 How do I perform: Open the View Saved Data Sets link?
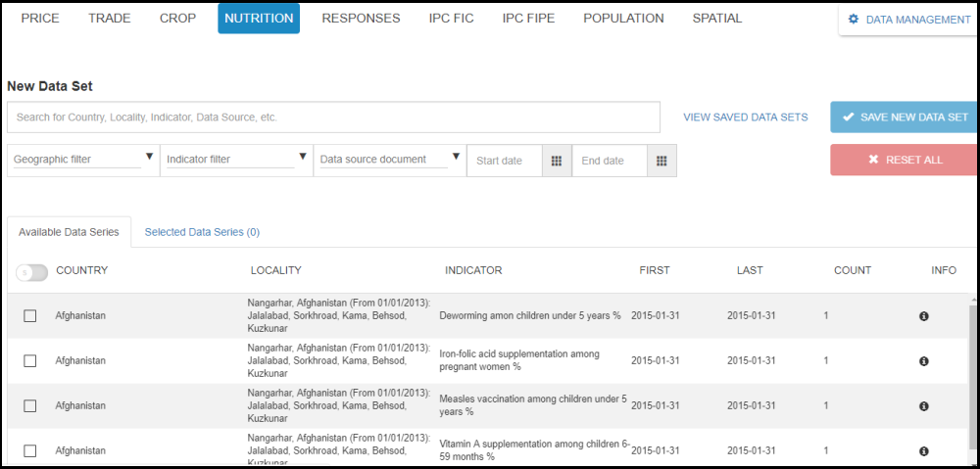(x=745, y=117)
